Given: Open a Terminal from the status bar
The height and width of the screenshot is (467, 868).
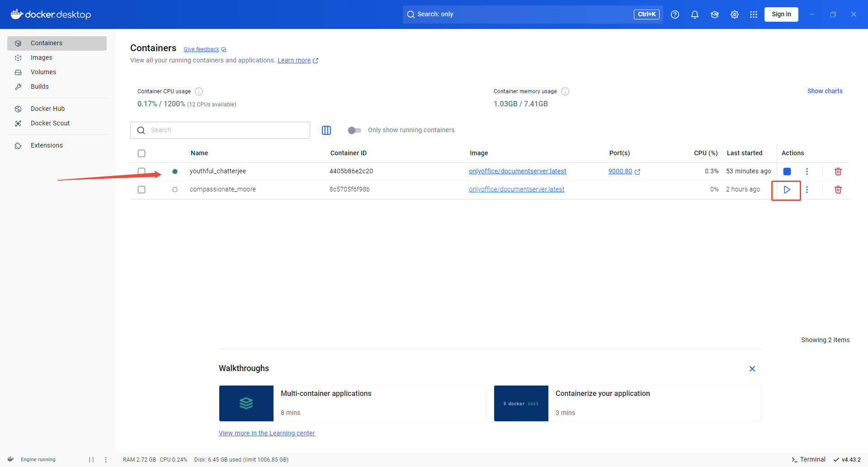Looking at the screenshot, I should coord(809,459).
